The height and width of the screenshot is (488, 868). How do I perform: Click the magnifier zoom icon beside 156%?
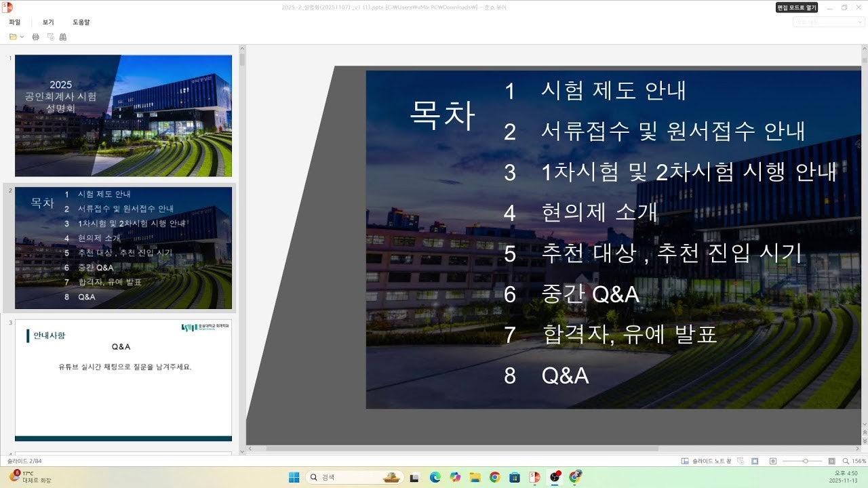[x=845, y=461]
